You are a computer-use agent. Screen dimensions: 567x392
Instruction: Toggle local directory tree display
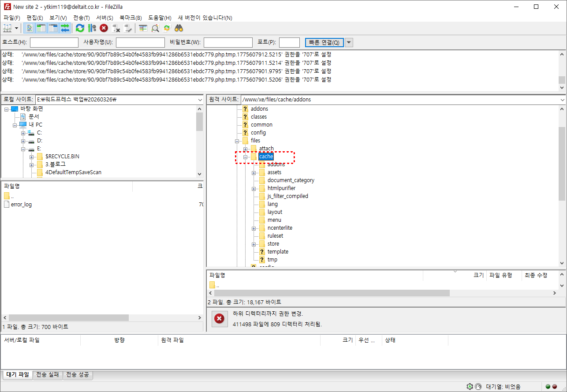41,28
